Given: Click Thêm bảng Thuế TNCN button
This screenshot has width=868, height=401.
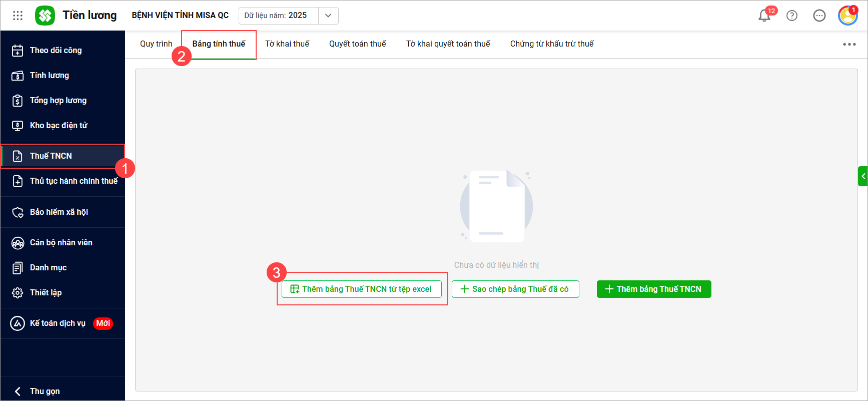Looking at the screenshot, I should [x=653, y=289].
